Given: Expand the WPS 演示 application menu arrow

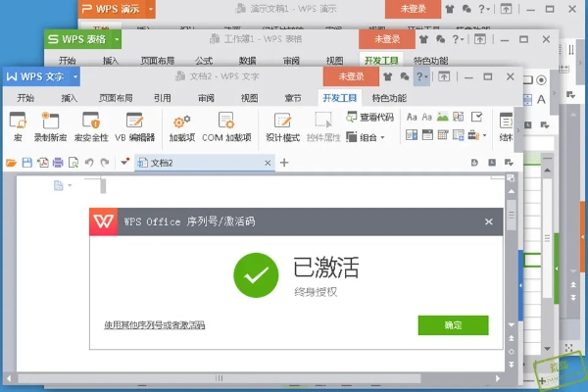Looking at the screenshot, I should coord(151,8).
